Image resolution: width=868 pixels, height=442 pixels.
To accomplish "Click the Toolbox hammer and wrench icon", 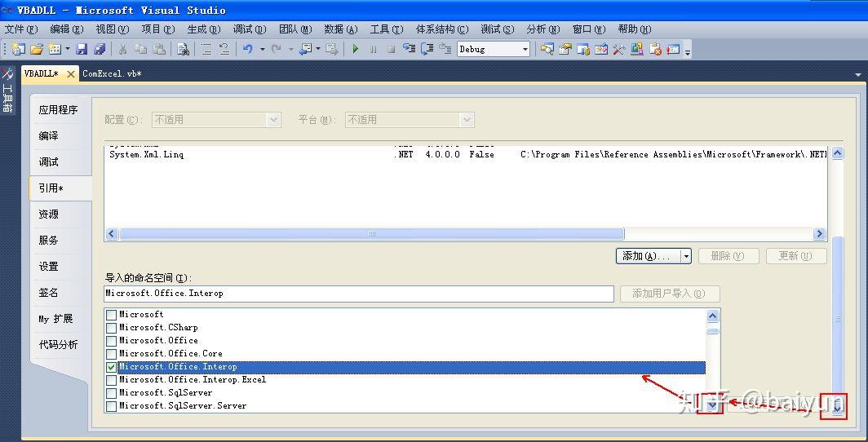I will (x=619, y=49).
